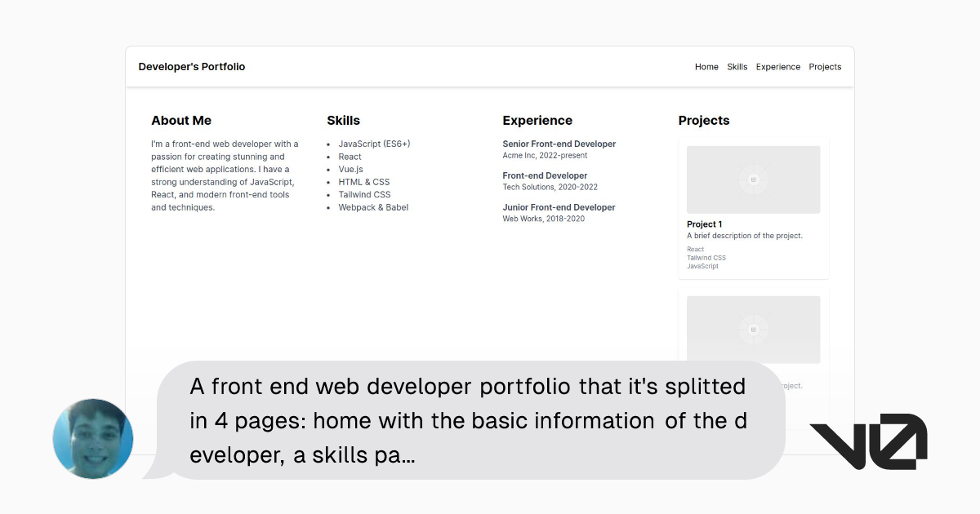Click the Tailwind CSS tag under Project 1
The image size is (980, 514).
click(706, 257)
